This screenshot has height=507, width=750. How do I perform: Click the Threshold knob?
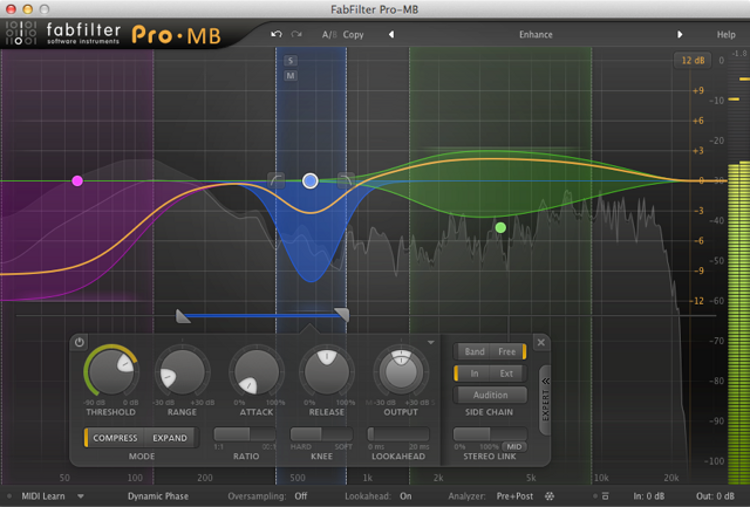pos(111,372)
